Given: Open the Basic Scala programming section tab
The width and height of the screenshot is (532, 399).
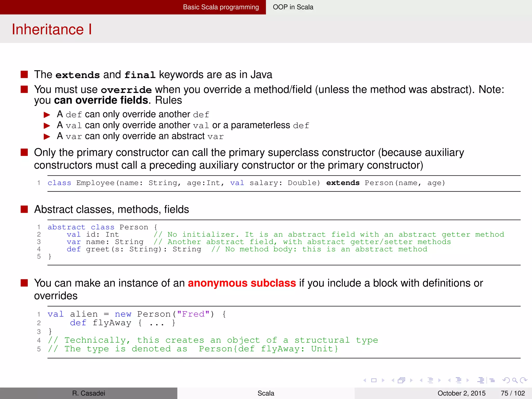Looking at the screenshot, I should pyautogui.click(x=221, y=7).
